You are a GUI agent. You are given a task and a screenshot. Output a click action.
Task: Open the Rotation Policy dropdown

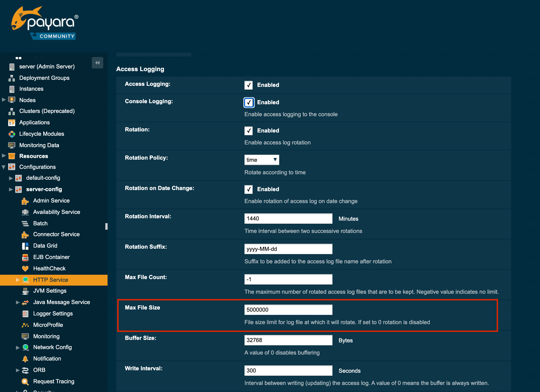coord(261,160)
